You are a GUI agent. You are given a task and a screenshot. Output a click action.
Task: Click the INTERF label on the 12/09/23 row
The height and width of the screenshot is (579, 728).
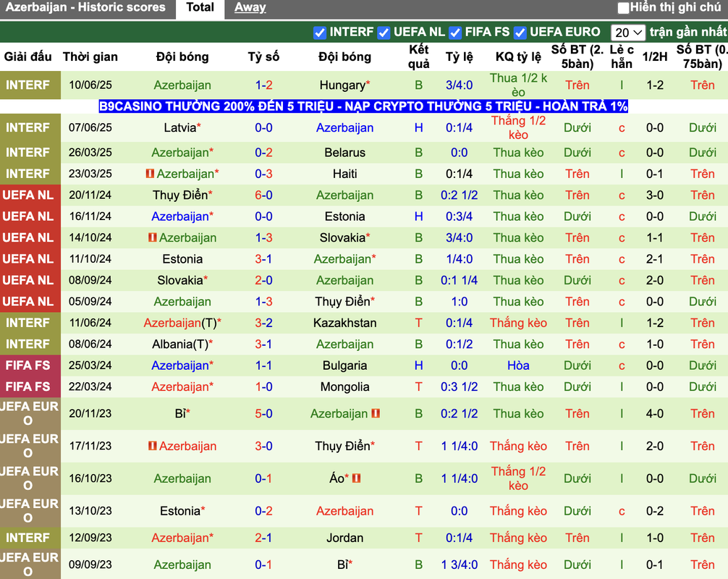(27, 538)
